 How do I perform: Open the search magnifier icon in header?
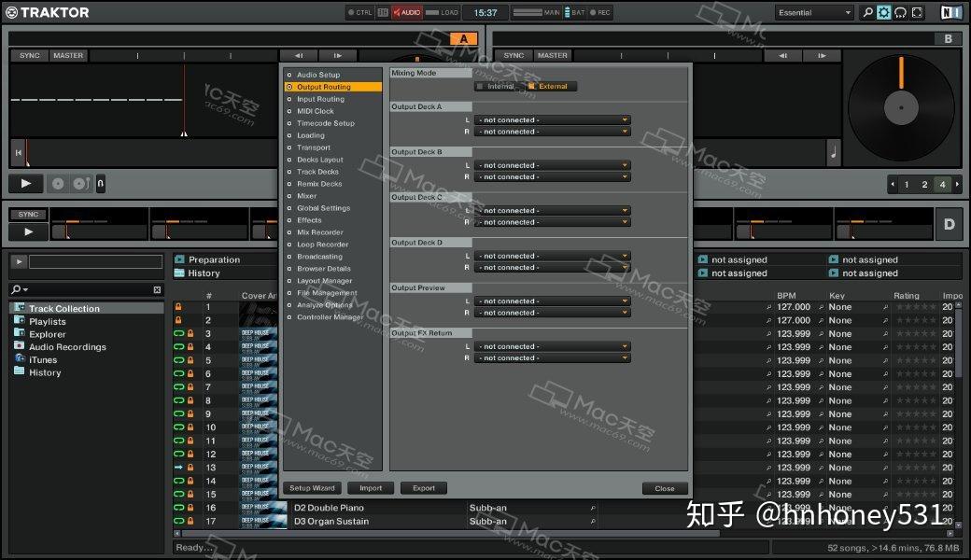pos(867,12)
